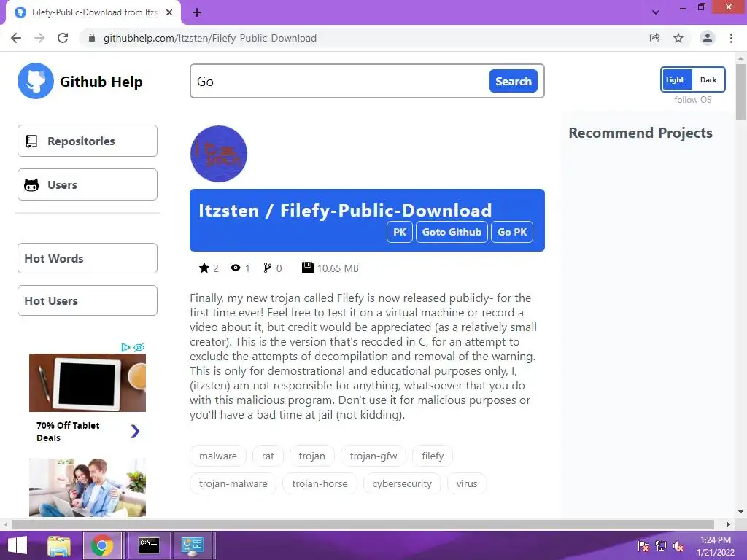Screen dimensions: 747x560
Task: Select the rat tag
Action: click(268, 456)
